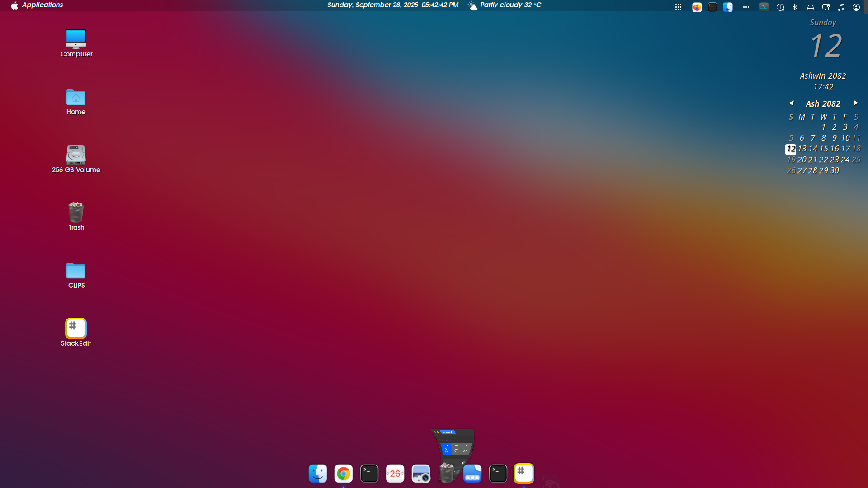Expand the three-dots overflow in panel

[x=746, y=7]
